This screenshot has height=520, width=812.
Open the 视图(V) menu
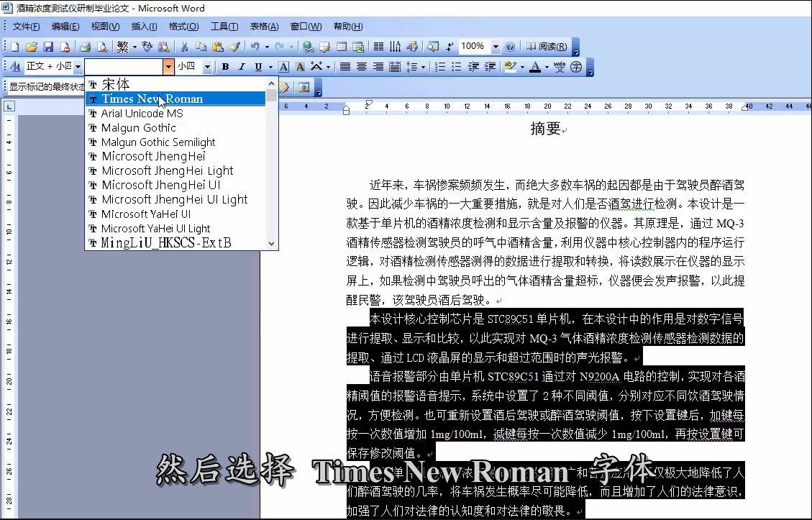pos(105,27)
